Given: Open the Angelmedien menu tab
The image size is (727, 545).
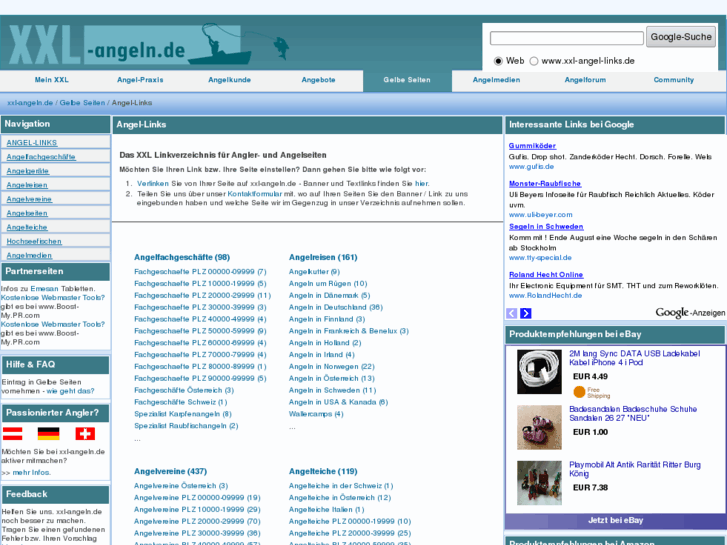Looking at the screenshot, I should point(496,80).
